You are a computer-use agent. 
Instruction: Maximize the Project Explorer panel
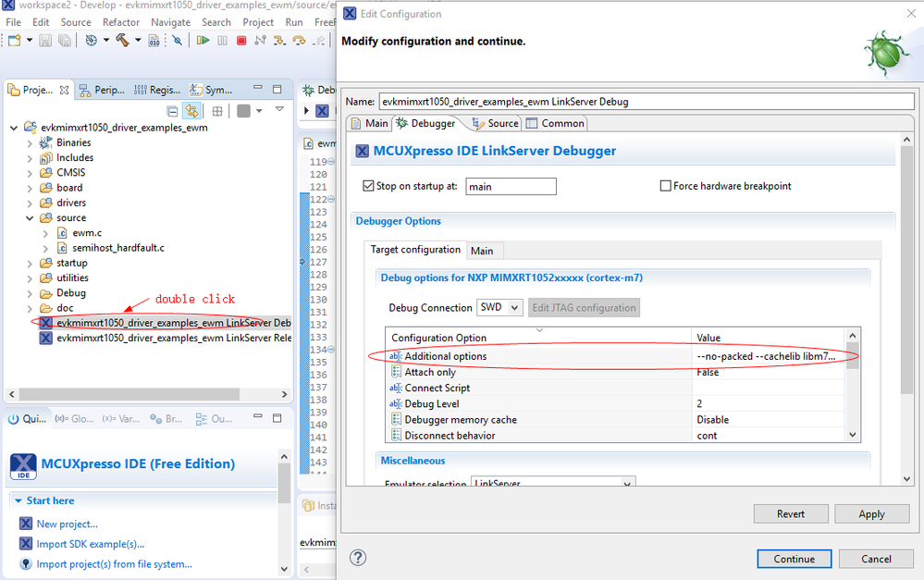click(277, 89)
